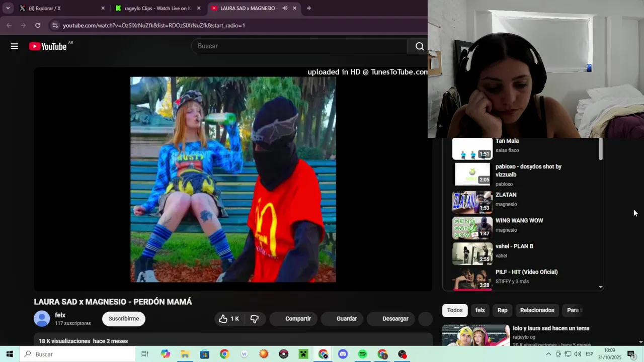Click the Descargar download button
This screenshot has width=644, height=362.
tap(390, 319)
